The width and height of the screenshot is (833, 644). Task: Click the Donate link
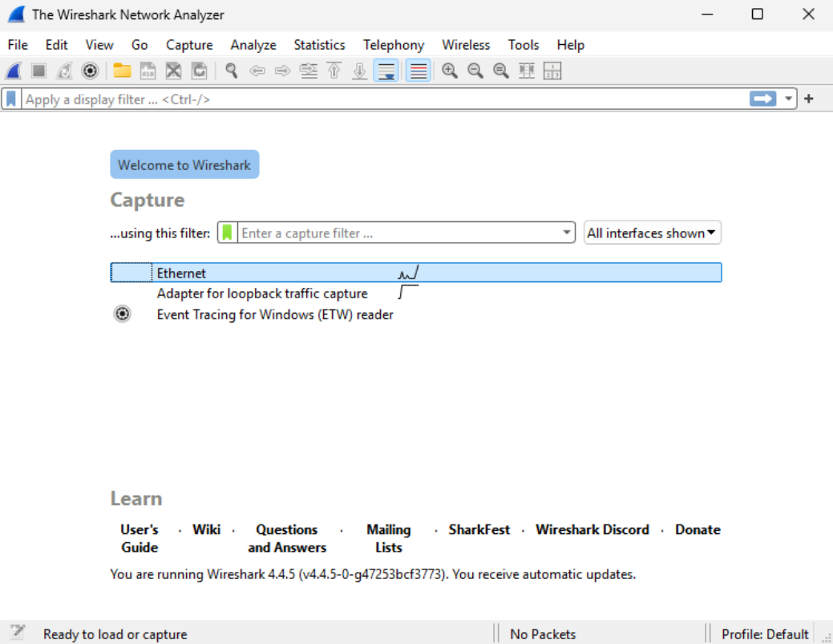[x=698, y=529]
